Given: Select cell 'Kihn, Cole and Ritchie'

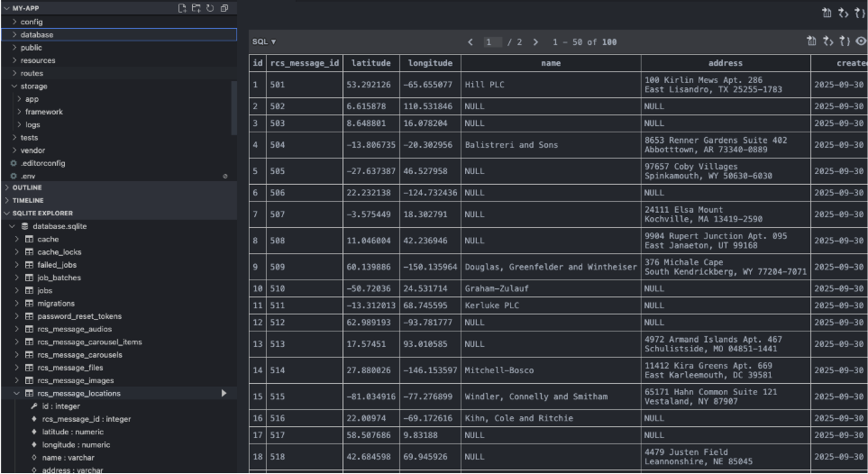Looking at the screenshot, I should 551,418.
